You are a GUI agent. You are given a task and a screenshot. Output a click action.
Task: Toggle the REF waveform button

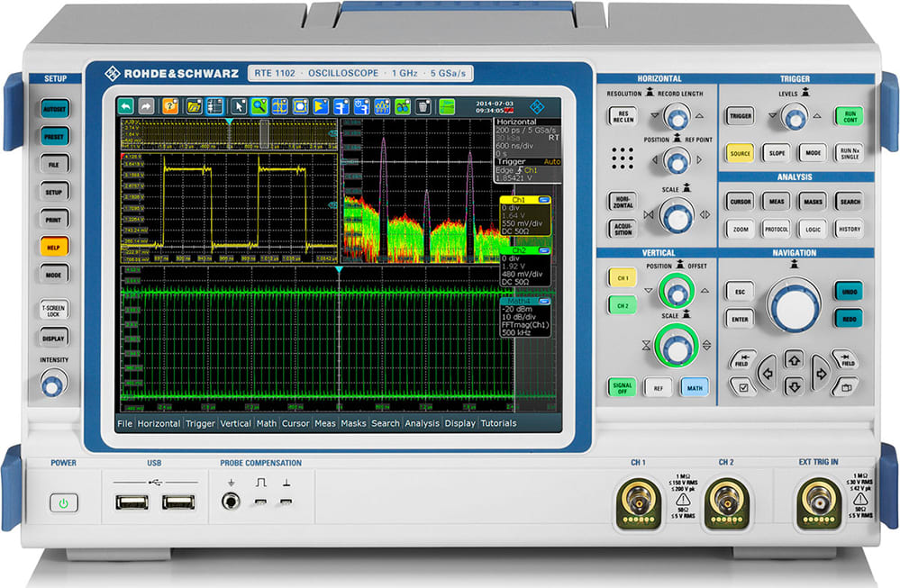coord(658,388)
